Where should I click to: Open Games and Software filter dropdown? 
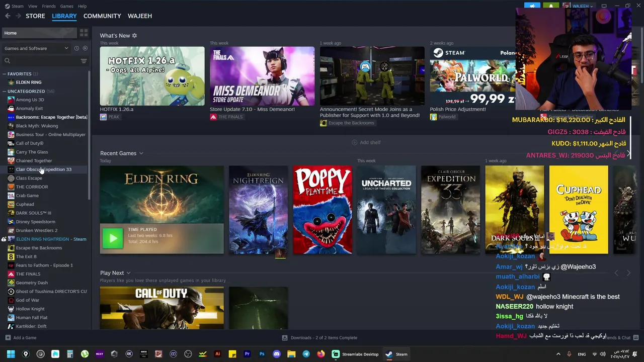[x=36, y=48]
